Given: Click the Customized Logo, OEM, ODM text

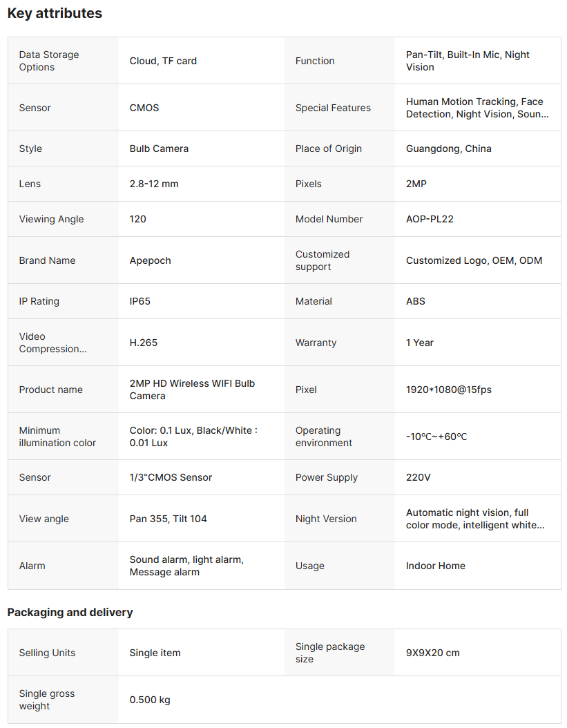Looking at the screenshot, I should 474,260.
